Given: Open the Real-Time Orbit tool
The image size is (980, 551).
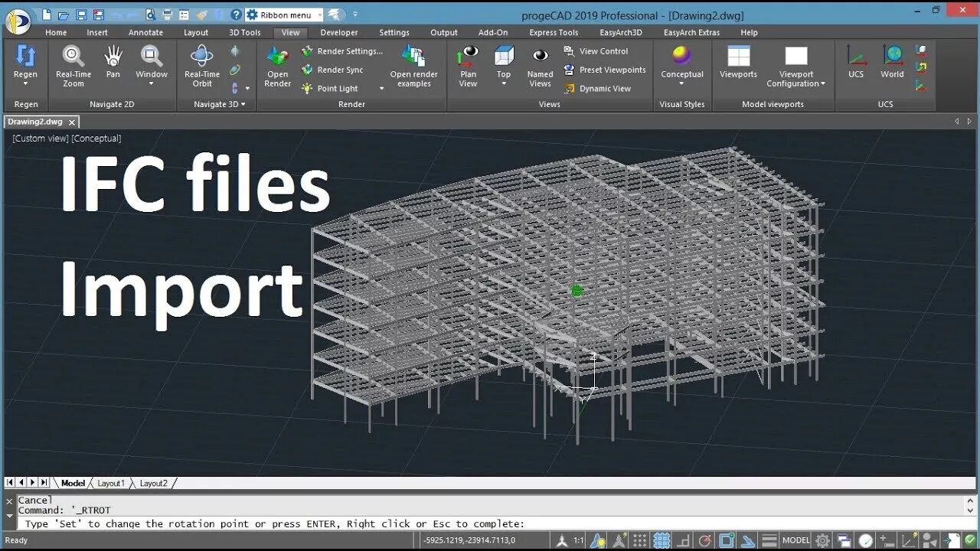Looking at the screenshot, I should (202, 65).
